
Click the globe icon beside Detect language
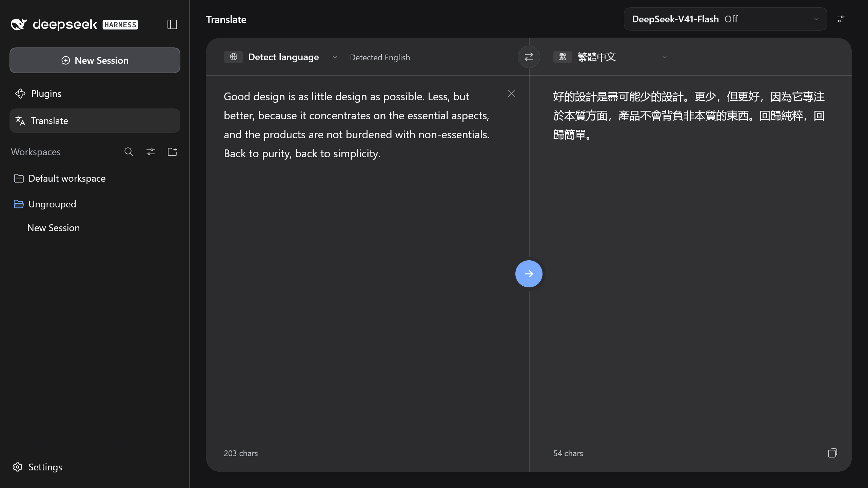[233, 57]
